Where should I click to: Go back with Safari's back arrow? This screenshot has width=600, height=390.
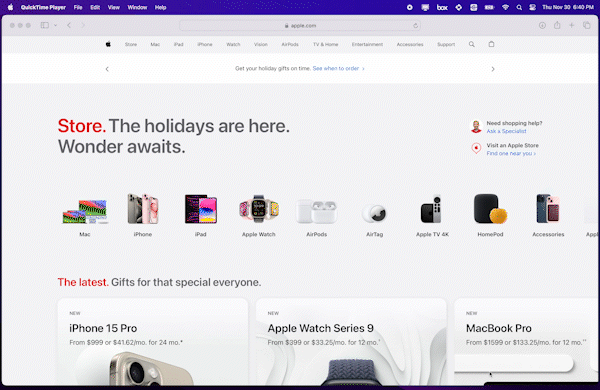pyautogui.click(x=69, y=25)
